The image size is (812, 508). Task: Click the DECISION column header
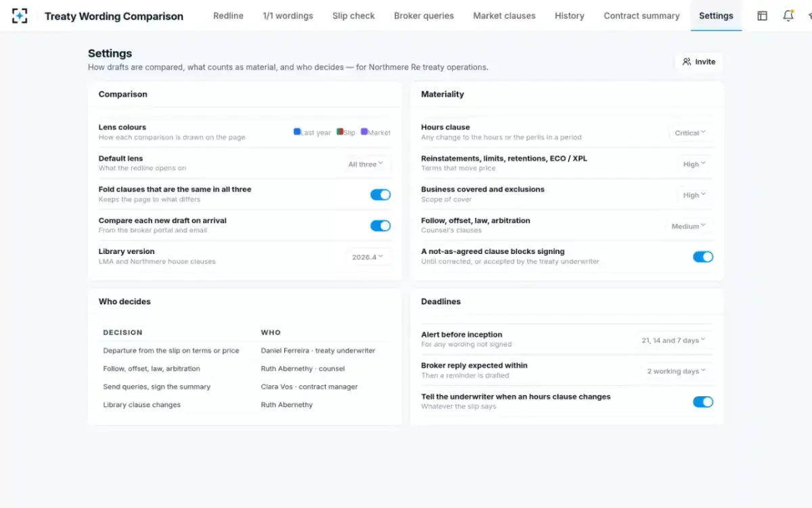[x=122, y=333]
